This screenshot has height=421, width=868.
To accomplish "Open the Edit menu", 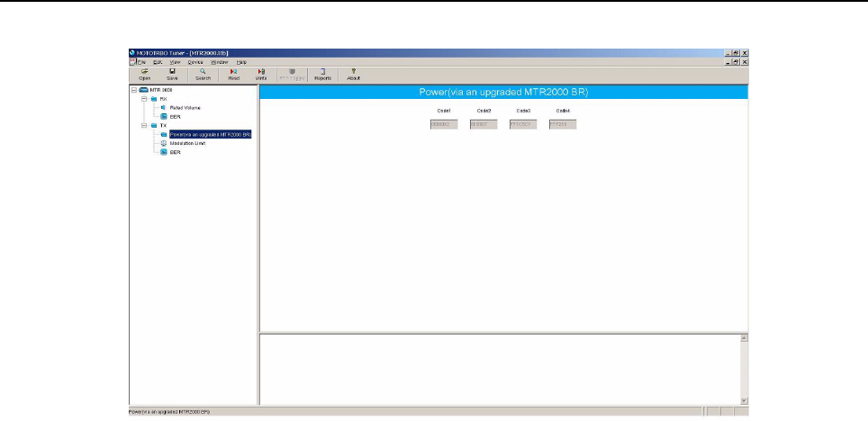I will click(x=158, y=62).
